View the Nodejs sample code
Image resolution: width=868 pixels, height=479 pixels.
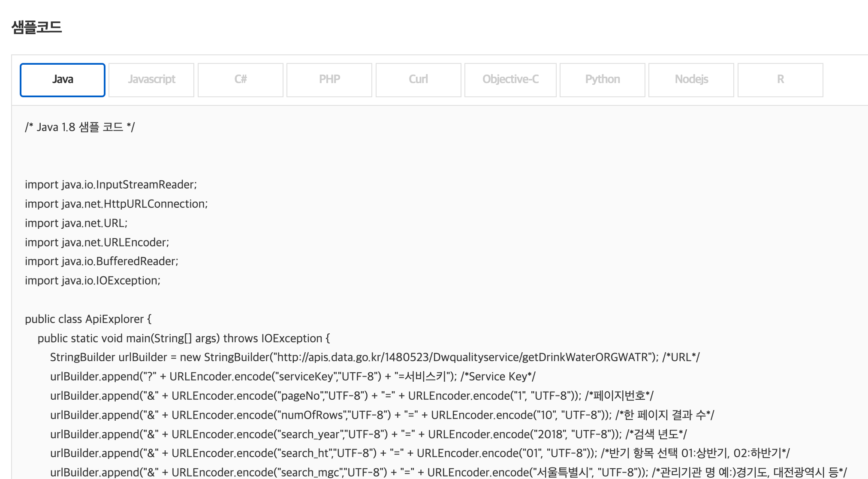click(691, 80)
